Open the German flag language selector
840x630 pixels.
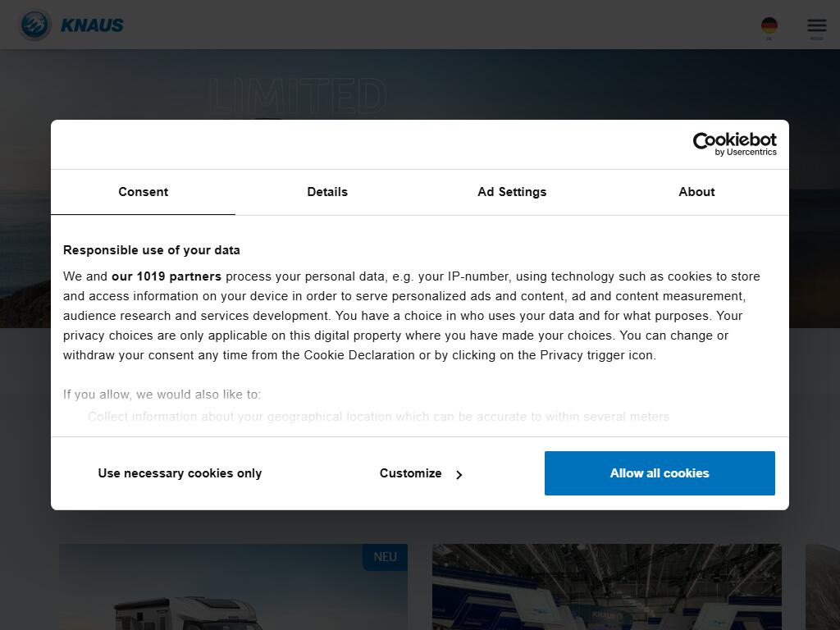click(x=769, y=26)
